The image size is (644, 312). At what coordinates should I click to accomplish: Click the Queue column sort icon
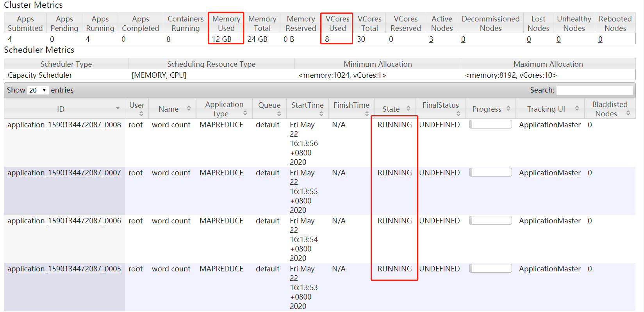coord(279,114)
